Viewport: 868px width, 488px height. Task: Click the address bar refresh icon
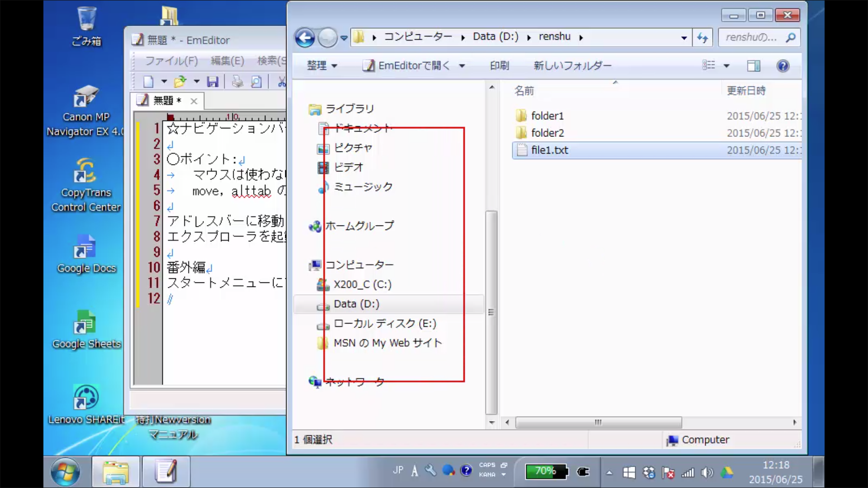tap(702, 38)
